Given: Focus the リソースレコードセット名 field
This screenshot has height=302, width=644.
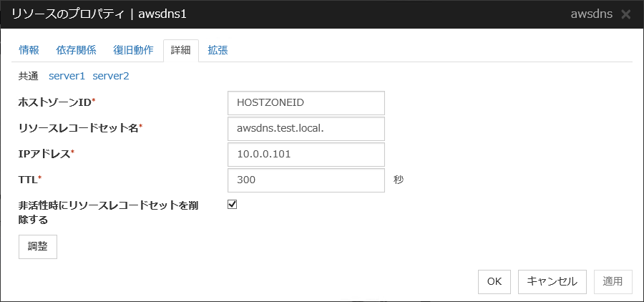Looking at the screenshot, I should 306,129.
